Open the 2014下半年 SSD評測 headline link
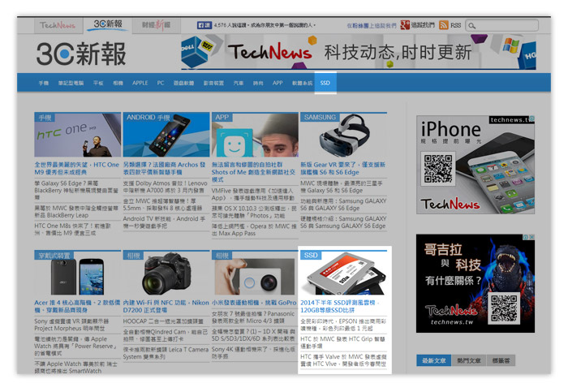 [x=339, y=307]
